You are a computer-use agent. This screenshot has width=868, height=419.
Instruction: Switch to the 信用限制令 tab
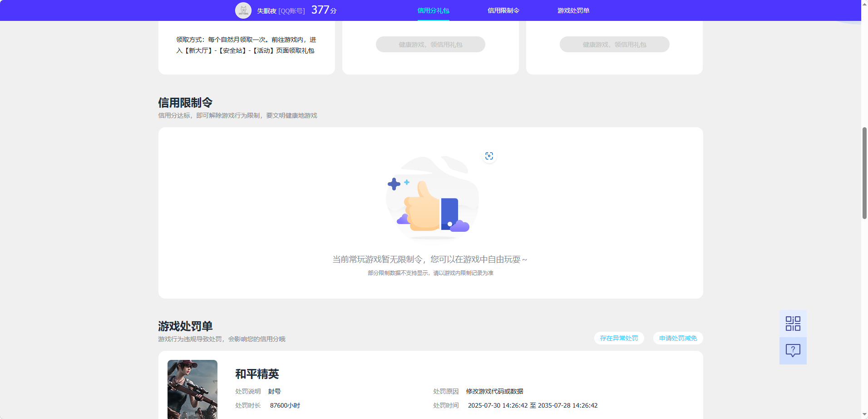click(503, 10)
